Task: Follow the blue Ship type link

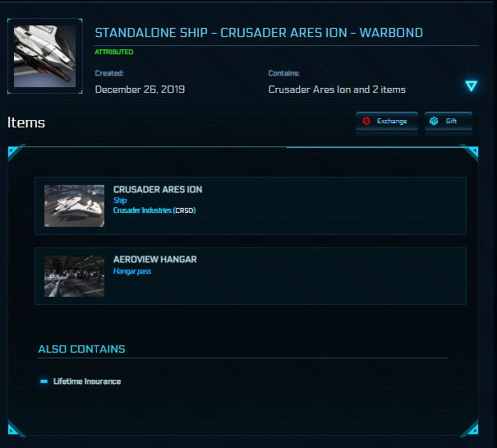Action: 120,200
